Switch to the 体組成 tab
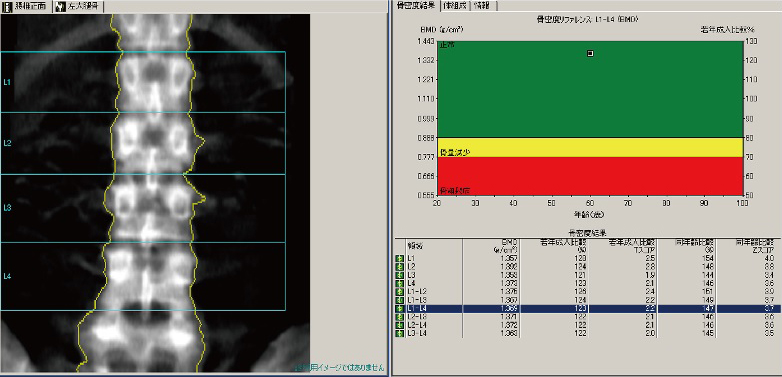Viewport: 782px width, 377px height. pyautogui.click(x=455, y=5)
